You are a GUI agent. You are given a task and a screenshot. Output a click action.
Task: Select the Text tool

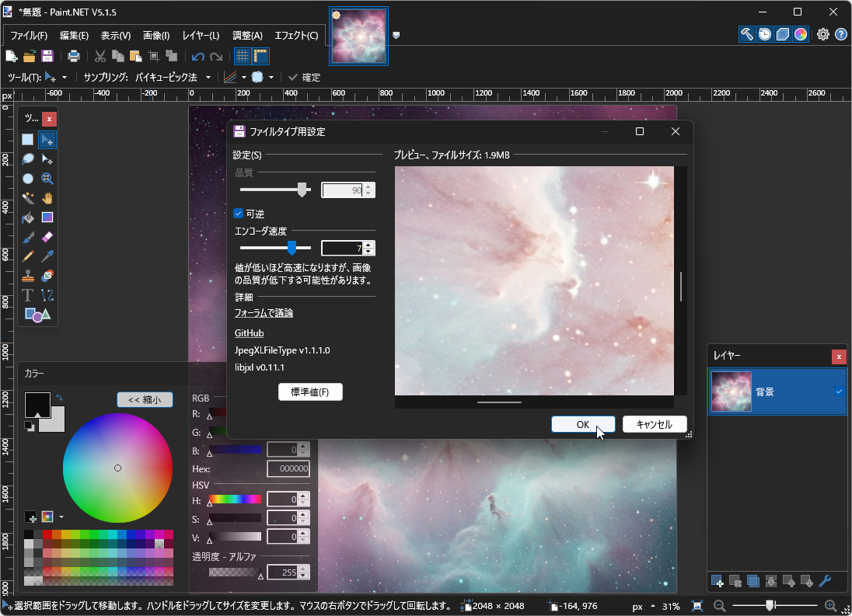tap(27, 295)
